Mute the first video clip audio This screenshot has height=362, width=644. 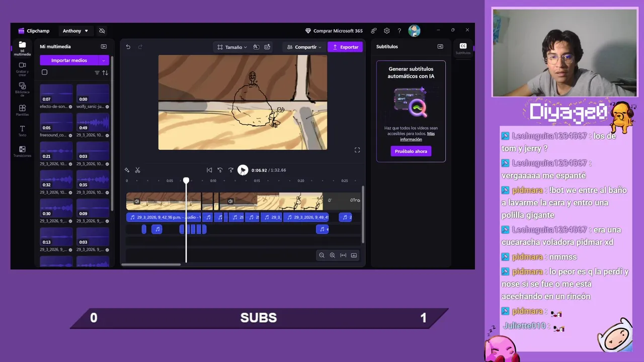(136, 201)
